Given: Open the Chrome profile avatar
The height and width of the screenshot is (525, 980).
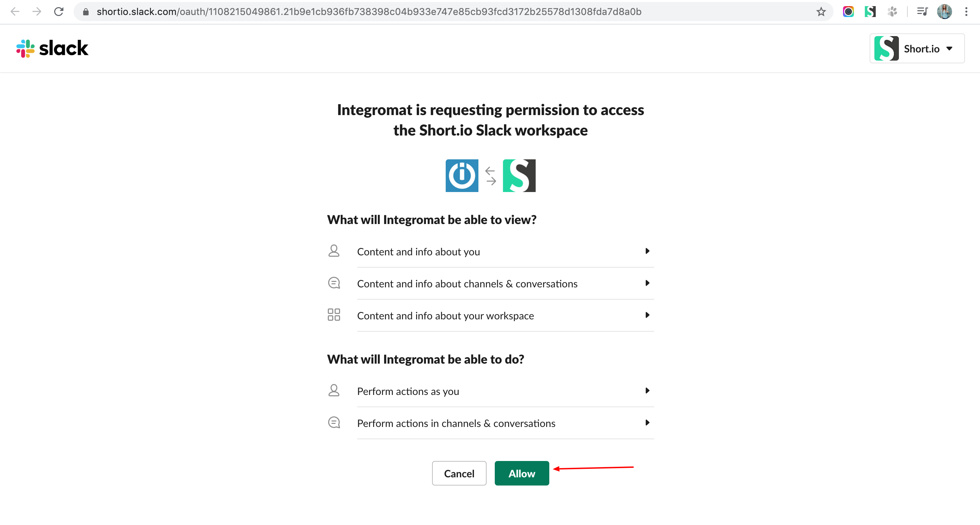Looking at the screenshot, I should (x=944, y=12).
